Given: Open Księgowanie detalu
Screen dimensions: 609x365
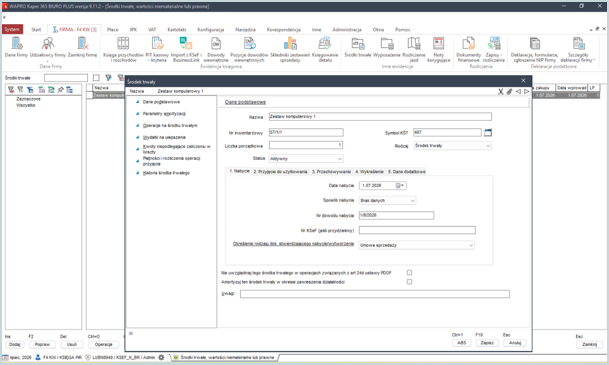Looking at the screenshot, I should pyautogui.click(x=325, y=49).
